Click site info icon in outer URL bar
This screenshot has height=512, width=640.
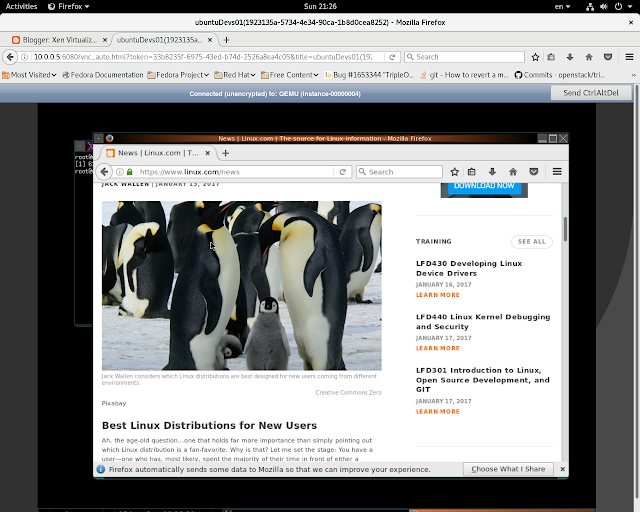point(24,57)
